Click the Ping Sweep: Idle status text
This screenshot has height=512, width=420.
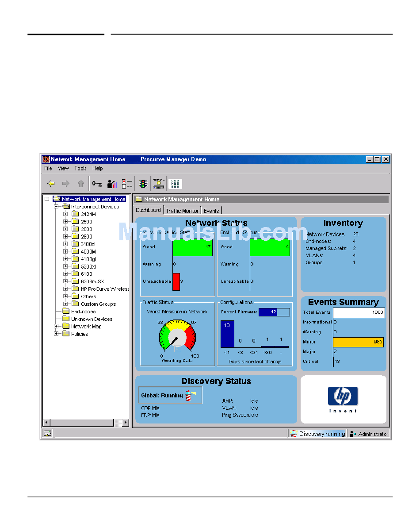240,415
